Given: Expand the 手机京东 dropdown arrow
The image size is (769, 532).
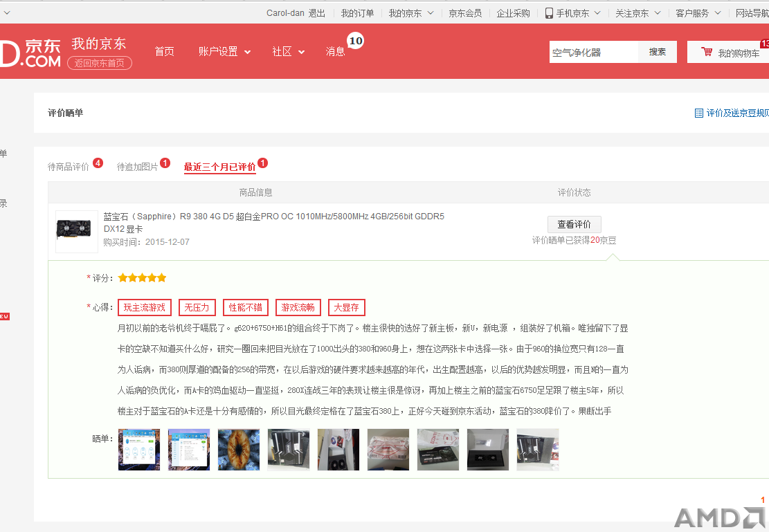Looking at the screenshot, I should (x=597, y=13).
